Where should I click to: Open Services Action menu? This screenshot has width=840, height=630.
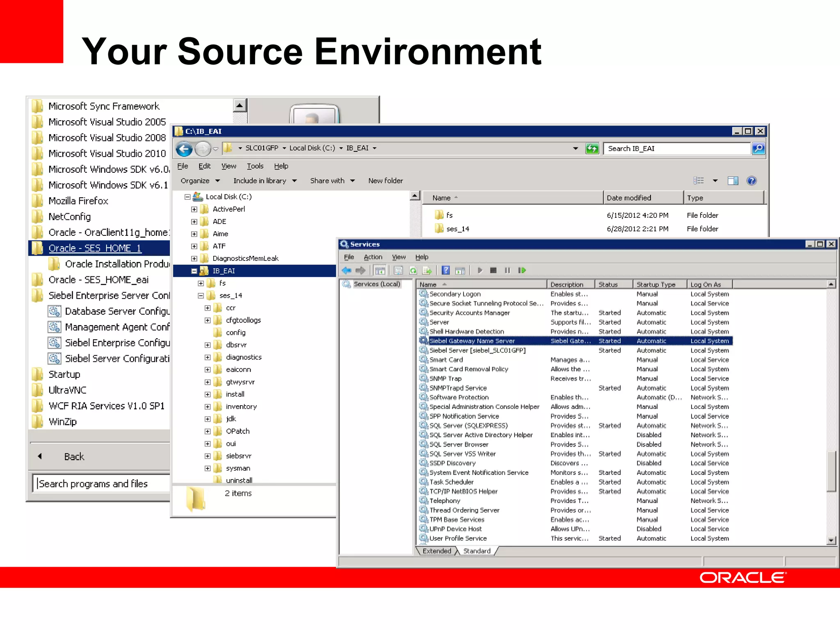(373, 257)
